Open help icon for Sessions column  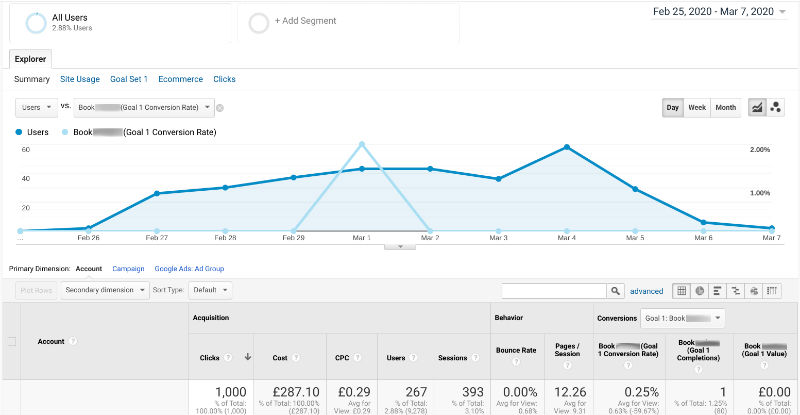(475, 357)
